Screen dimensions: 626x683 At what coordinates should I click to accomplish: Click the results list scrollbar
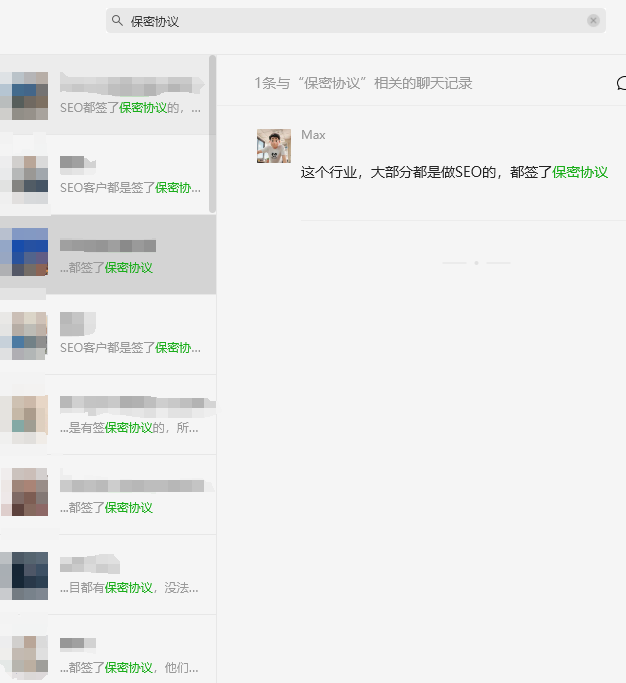pyautogui.click(x=212, y=134)
